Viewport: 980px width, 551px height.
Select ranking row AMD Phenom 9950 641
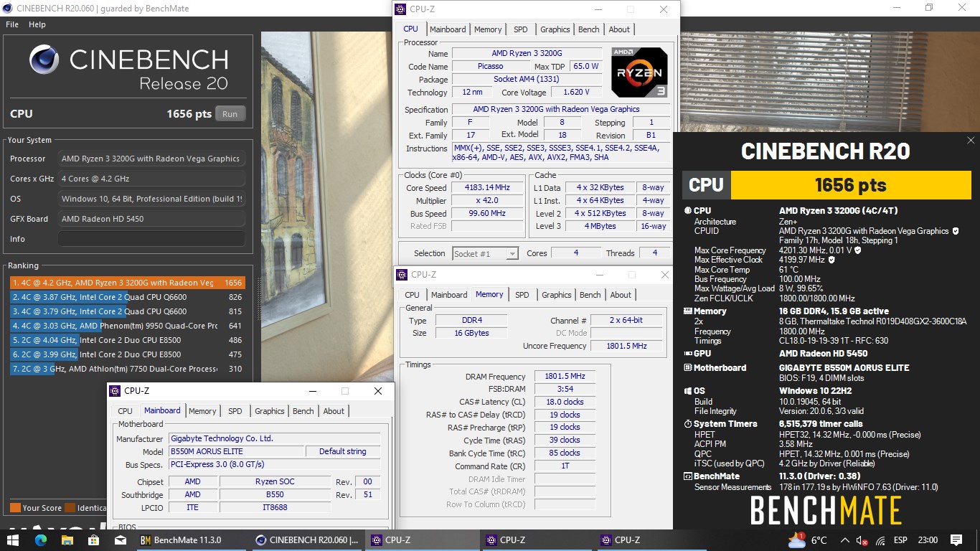click(127, 326)
